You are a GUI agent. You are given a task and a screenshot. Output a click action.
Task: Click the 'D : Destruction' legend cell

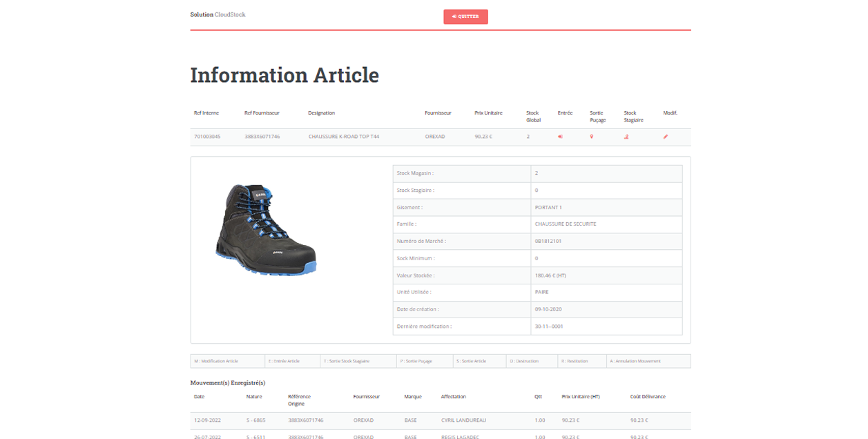(530, 361)
